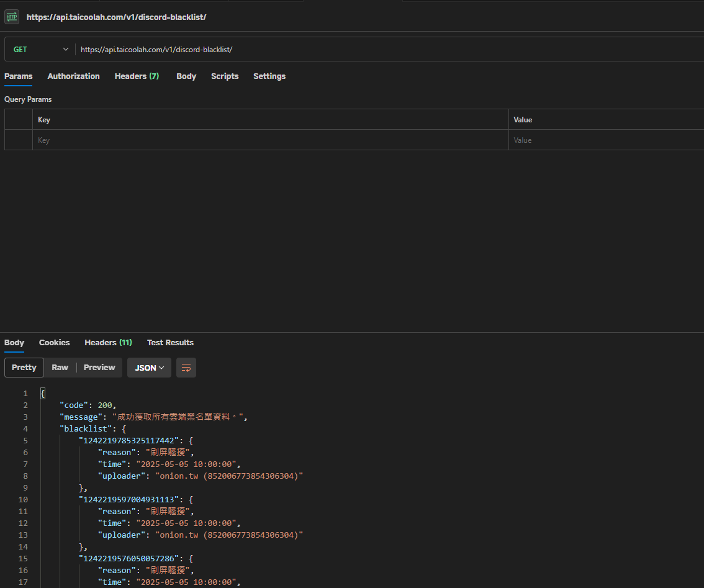This screenshot has height=588, width=704.
Task: Show the Test Results tab
Action: (170, 343)
